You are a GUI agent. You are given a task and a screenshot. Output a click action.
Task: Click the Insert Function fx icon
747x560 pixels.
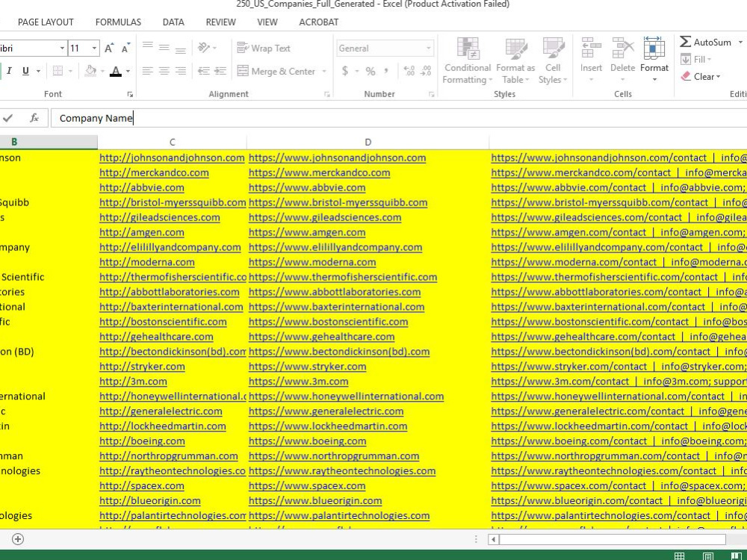pos(34,118)
